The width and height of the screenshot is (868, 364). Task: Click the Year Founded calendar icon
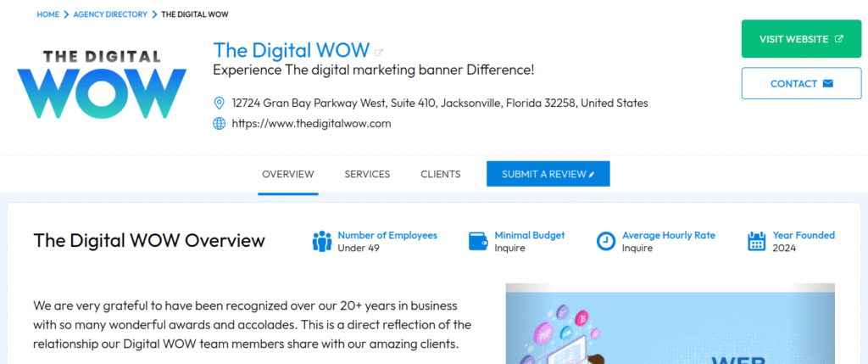pyautogui.click(x=757, y=241)
